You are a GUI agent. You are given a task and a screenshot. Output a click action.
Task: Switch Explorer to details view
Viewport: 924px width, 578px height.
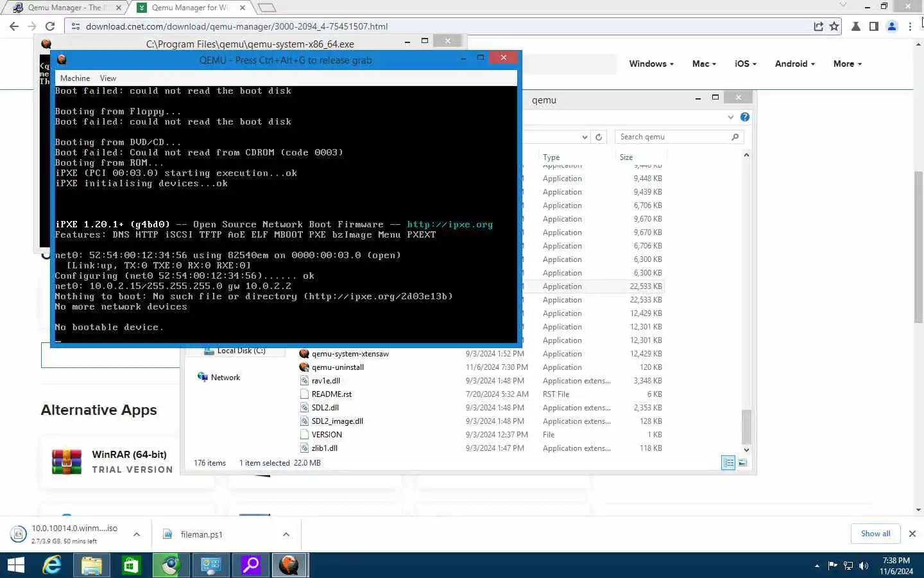coord(728,462)
